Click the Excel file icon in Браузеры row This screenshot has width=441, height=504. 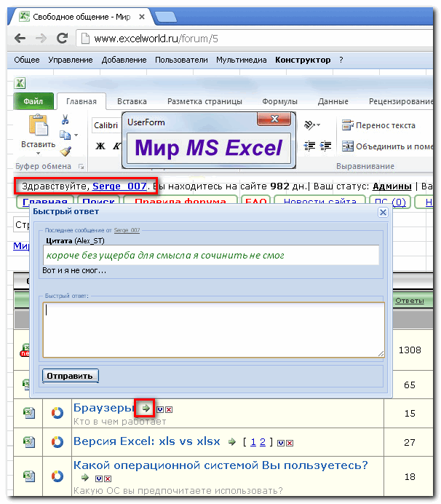29,413
